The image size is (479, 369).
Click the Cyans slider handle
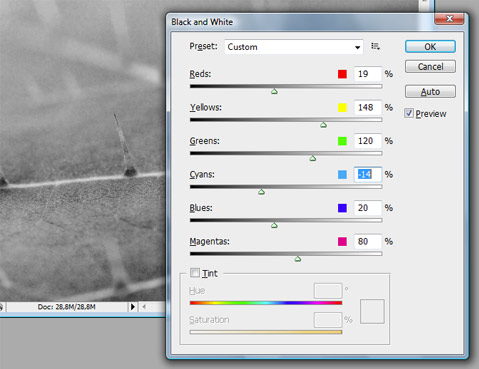click(x=261, y=192)
